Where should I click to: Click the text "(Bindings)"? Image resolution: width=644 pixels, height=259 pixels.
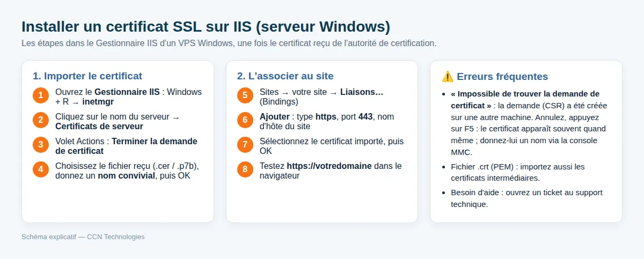[x=279, y=101]
